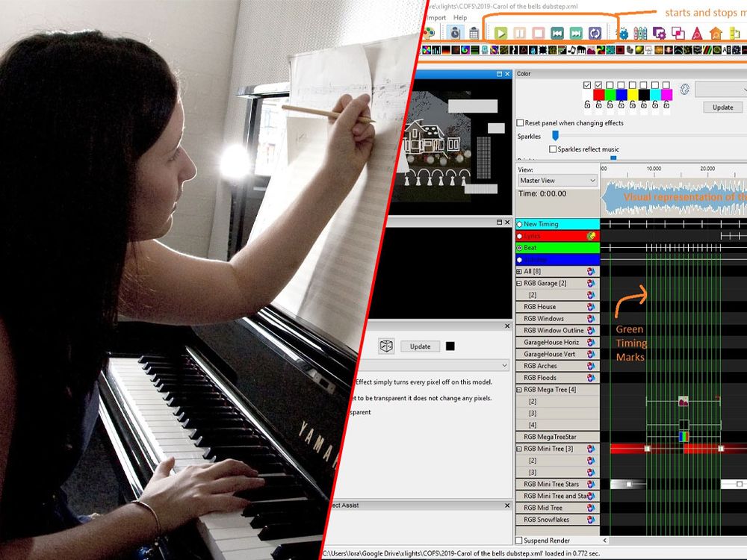Click Update button in Color panel
The height and width of the screenshot is (560, 747).
(722, 108)
